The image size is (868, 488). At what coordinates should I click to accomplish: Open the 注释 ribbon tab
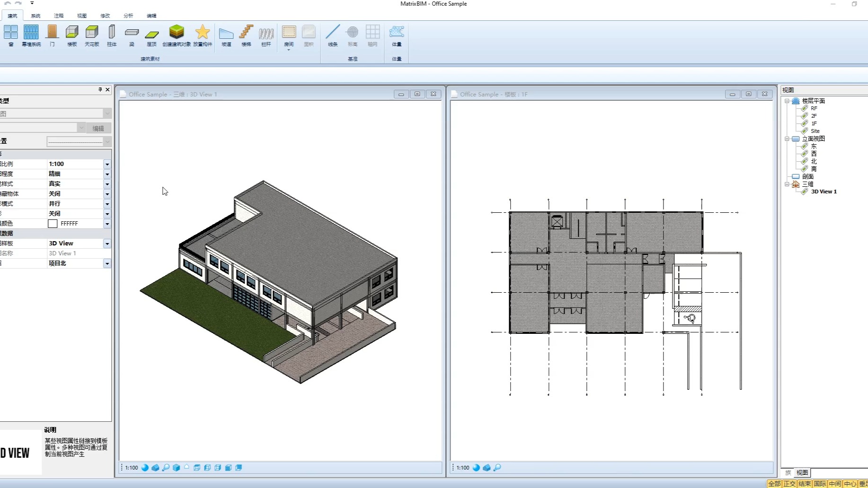coord(59,16)
